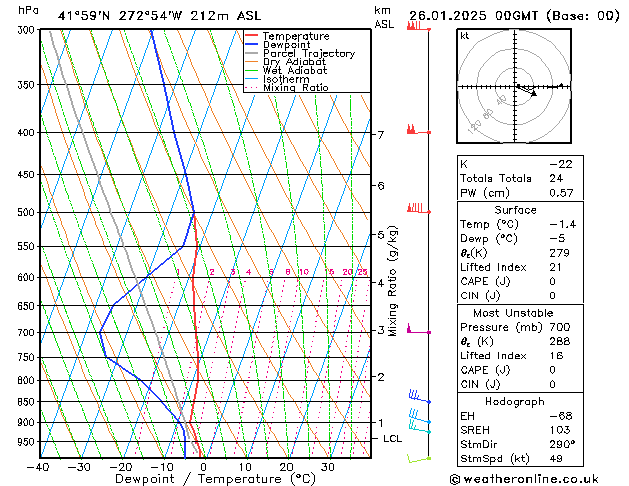
Task: Click the hodograph center crosshair
Action: pos(515,86)
